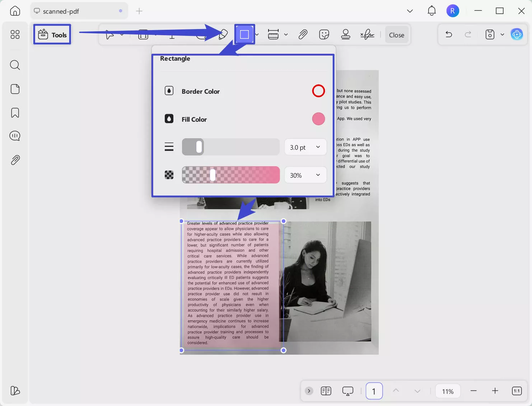Open the Tools menu

(x=52, y=34)
